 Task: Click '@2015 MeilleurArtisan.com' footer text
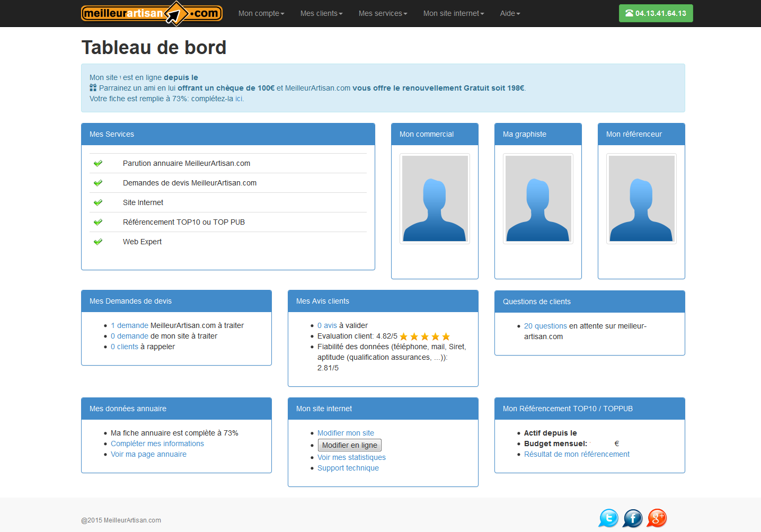121,520
